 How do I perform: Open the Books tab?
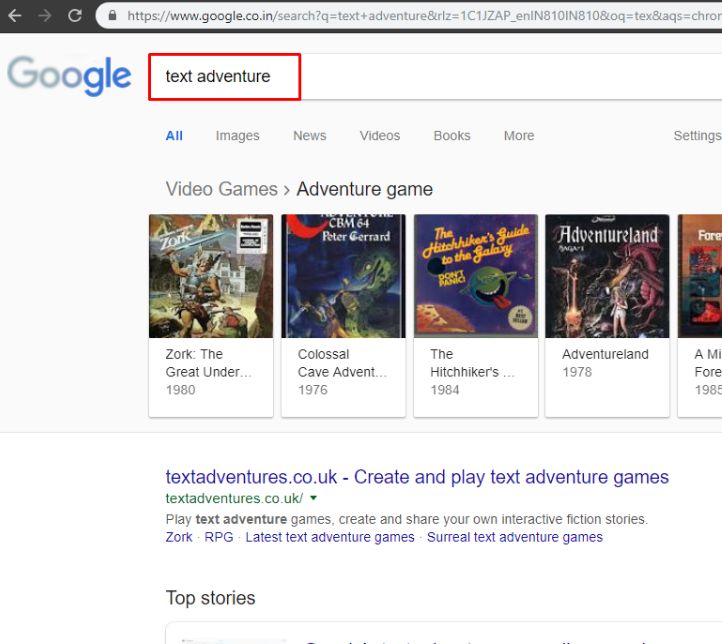[x=452, y=136]
